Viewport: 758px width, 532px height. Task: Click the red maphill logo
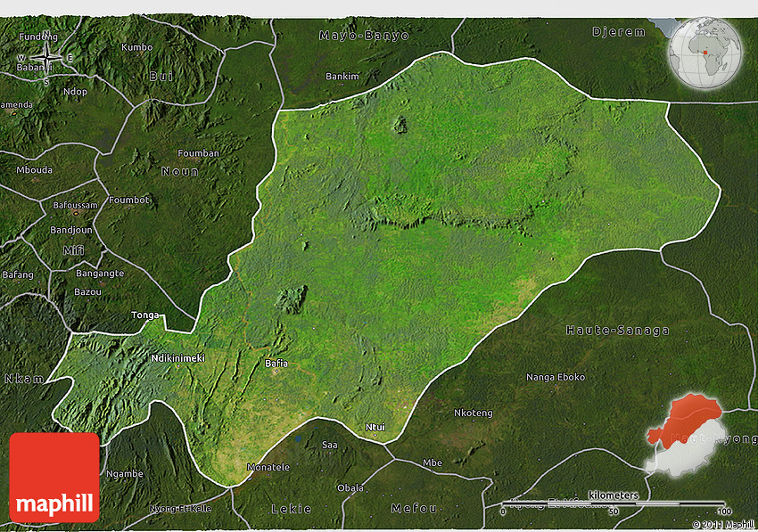click(x=54, y=477)
